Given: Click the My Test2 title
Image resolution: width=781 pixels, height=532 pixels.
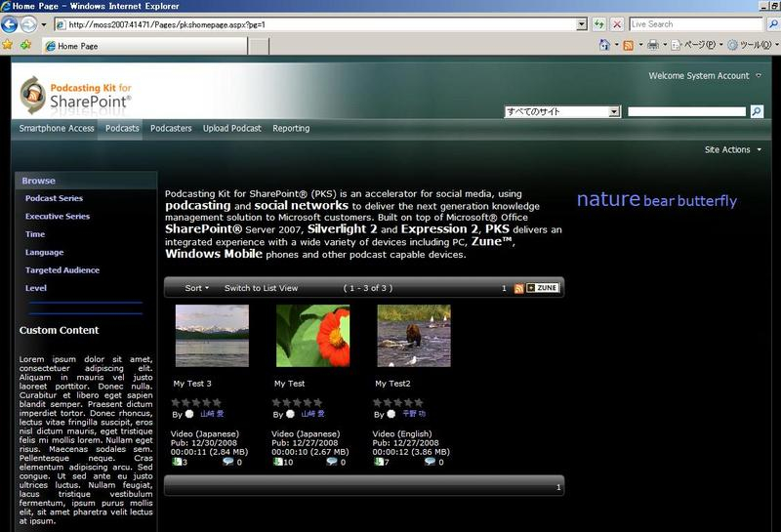Looking at the screenshot, I should [393, 384].
